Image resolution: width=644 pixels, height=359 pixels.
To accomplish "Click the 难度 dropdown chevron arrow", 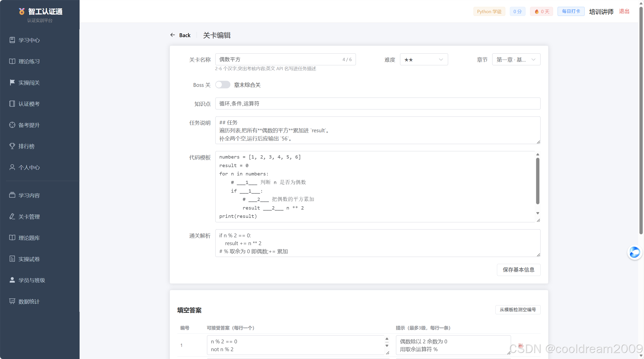I will click(x=441, y=60).
